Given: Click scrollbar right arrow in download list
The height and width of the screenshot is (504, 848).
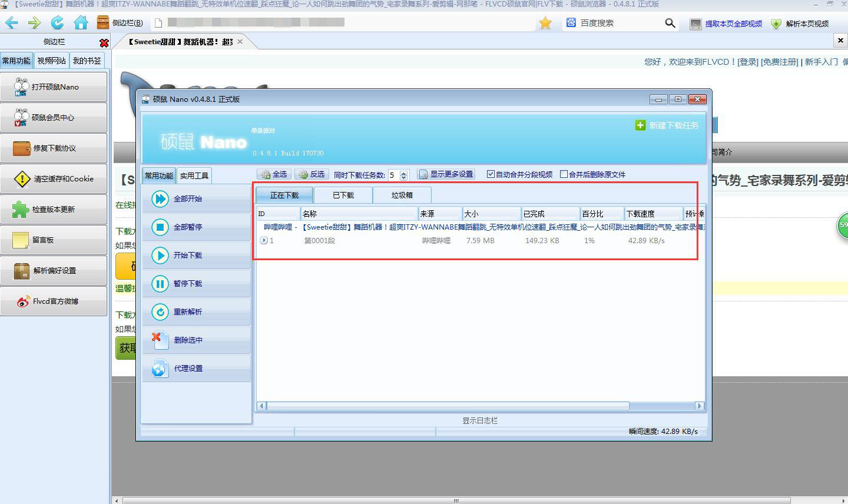Looking at the screenshot, I should [700, 406].
